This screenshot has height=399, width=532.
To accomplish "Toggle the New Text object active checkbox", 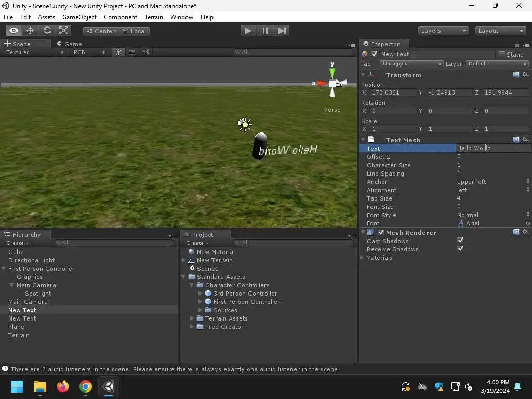I will 374,54.
